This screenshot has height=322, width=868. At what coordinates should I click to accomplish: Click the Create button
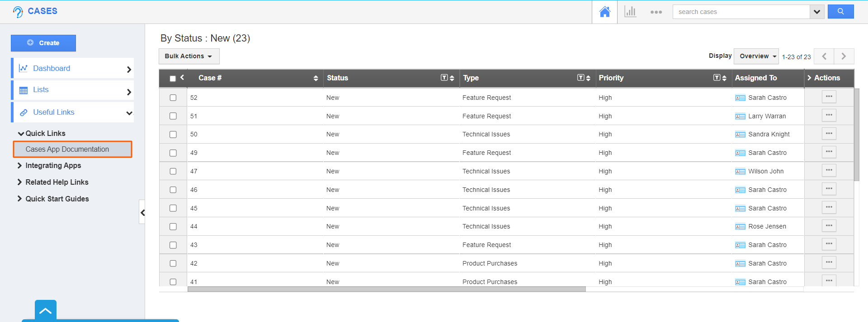click(x=43, y=43)
